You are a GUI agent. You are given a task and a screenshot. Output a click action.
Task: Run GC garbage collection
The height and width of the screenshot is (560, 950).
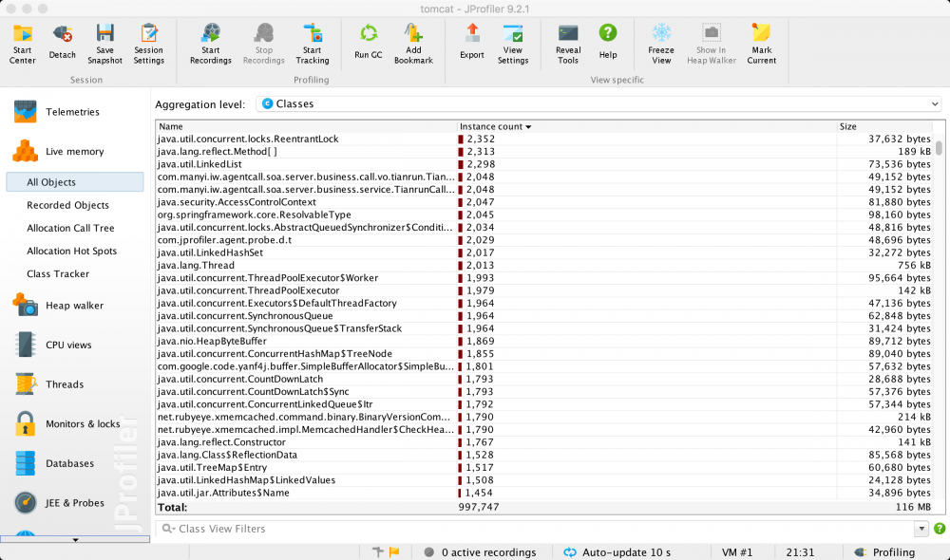point(368,44)
